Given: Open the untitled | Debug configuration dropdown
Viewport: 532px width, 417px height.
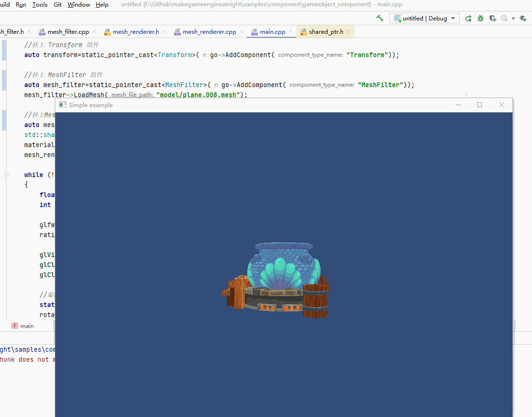Looking at the screenshot, I should (424, 18).
